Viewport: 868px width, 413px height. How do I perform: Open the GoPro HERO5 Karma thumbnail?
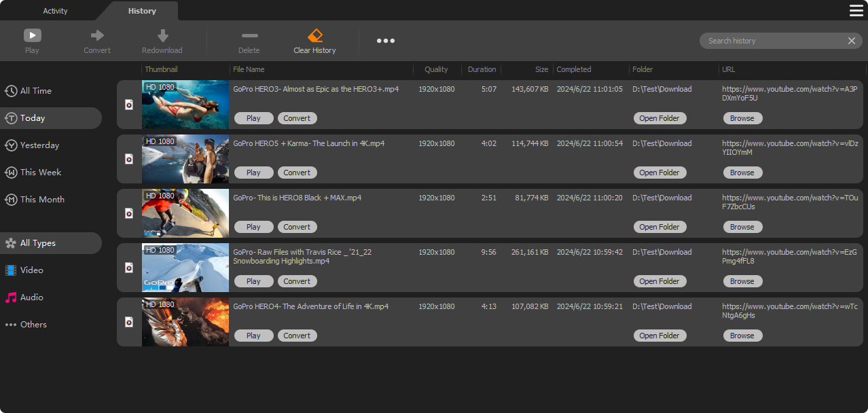[x=185, y=159]
